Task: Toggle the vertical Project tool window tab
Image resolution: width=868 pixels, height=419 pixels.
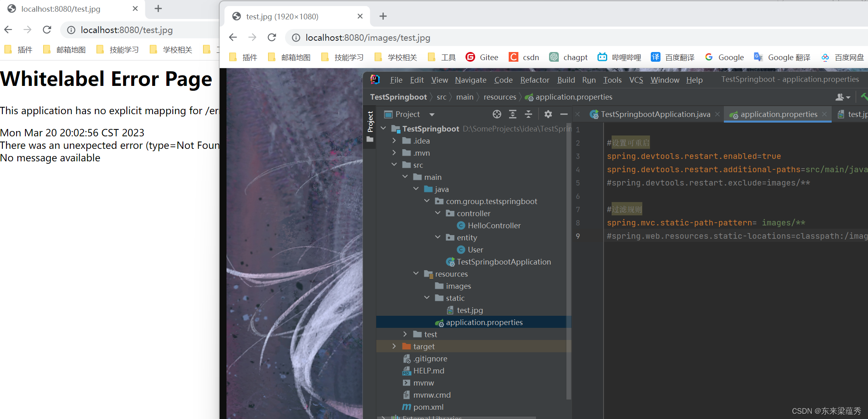Action: coord(370,127)
